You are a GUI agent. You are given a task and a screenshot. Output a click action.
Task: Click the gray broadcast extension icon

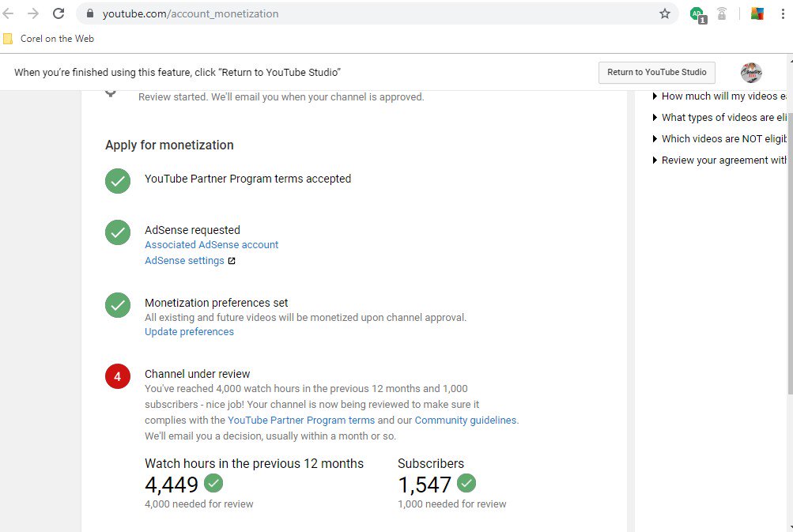click(722, 13)
